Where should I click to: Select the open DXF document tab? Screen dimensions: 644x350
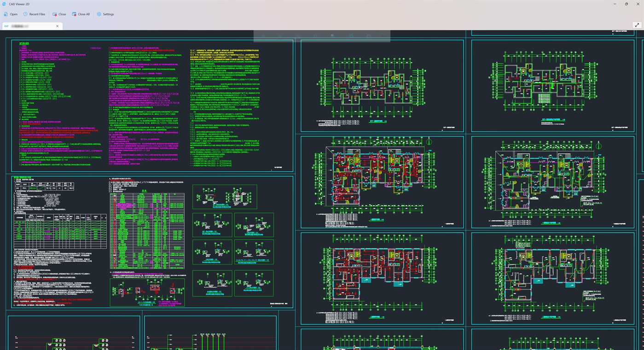coord(31,26)
